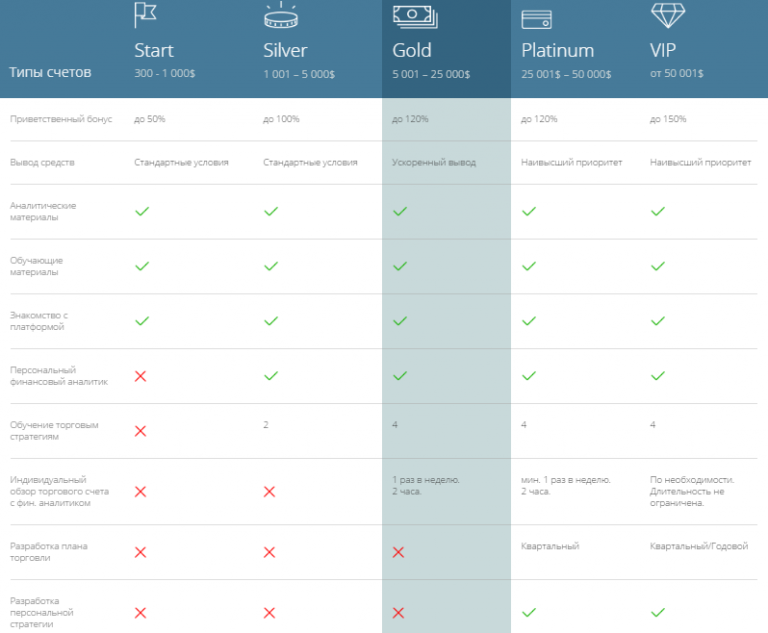This screenshot has height=633, width=768.
Task: Click the Platinum account title
Action: 557,50
